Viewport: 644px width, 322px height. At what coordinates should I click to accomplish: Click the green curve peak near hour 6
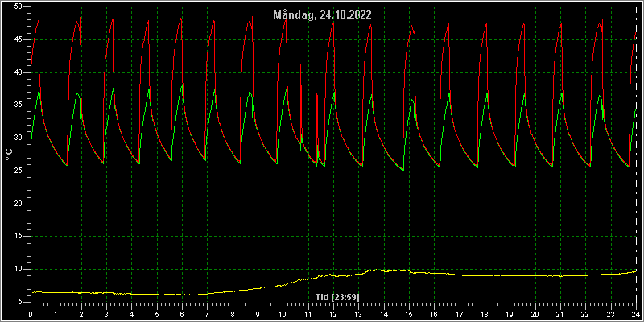pos(182,85)
